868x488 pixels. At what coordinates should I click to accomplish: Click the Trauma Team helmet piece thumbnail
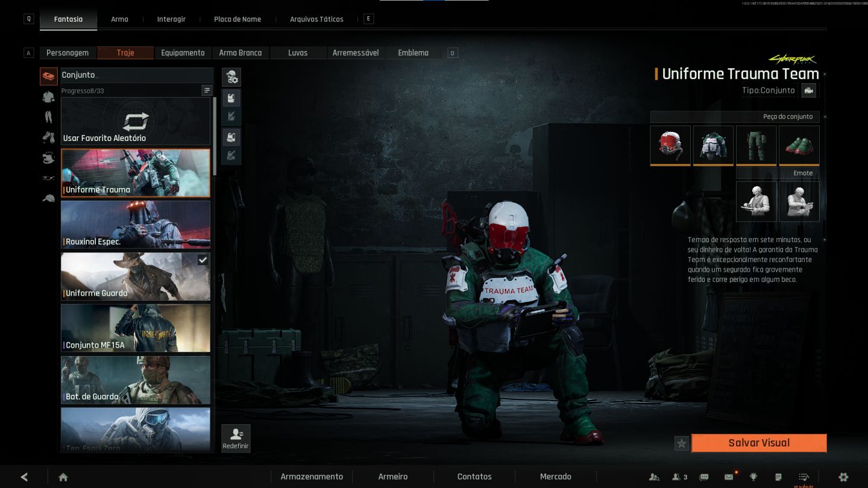(670, 145)
